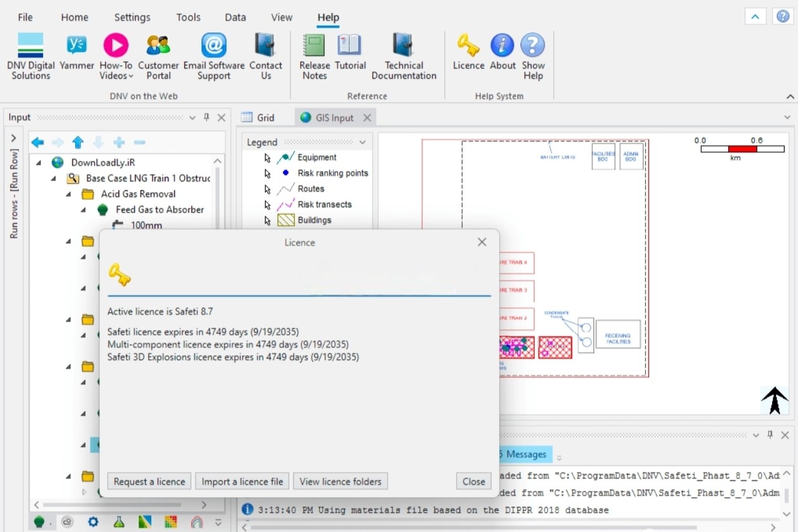Click the blue up arrow in Input toolbar
The image size is (798, 532).
(78, 142)
